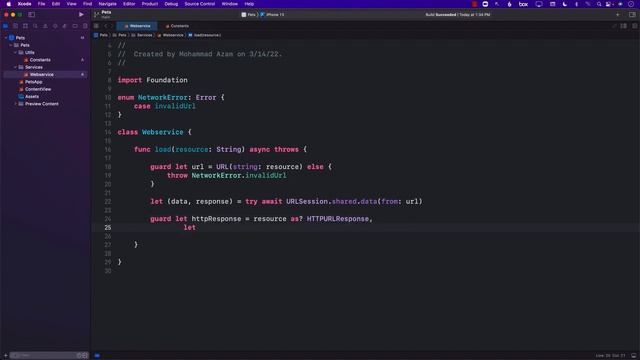The width and height of the screenshot is (640, 360).
Task: Switch to the Constants editor tab
Action: (x=177, y=26)
